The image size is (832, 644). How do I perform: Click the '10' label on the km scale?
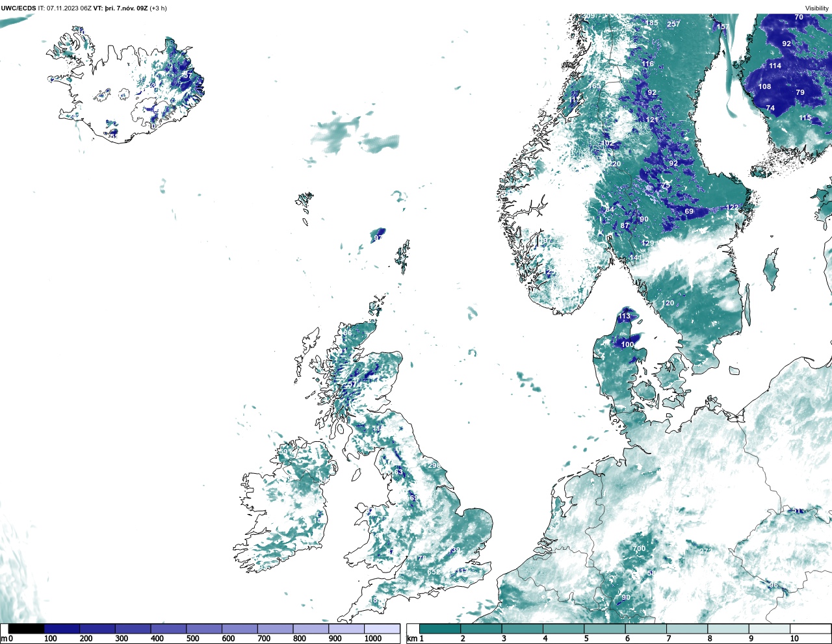(x=794, y=639)
